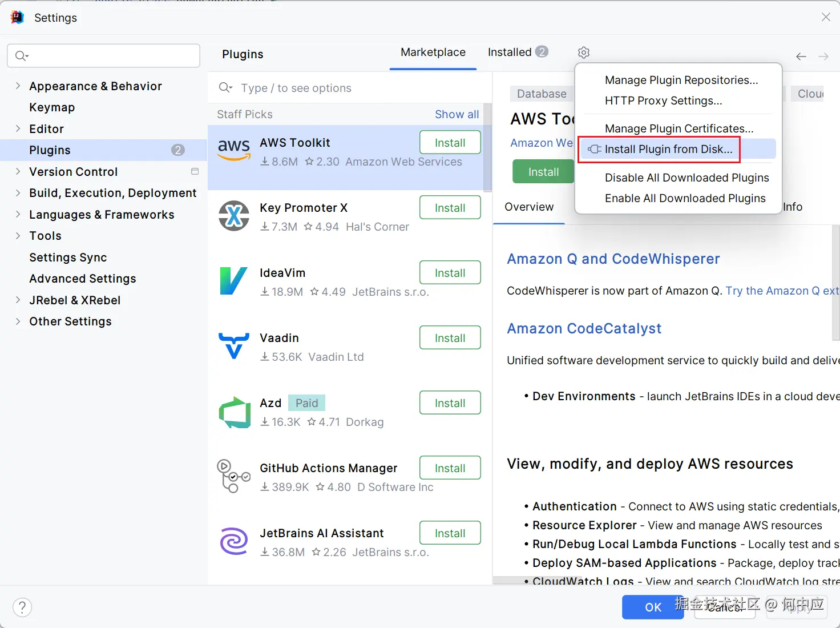
Task: Open the Show all staff picks link
Action: [x=457, y=115]
